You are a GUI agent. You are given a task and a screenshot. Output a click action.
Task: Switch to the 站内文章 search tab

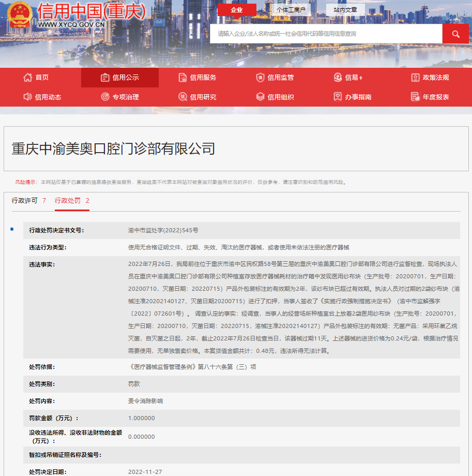click(345, 10)
